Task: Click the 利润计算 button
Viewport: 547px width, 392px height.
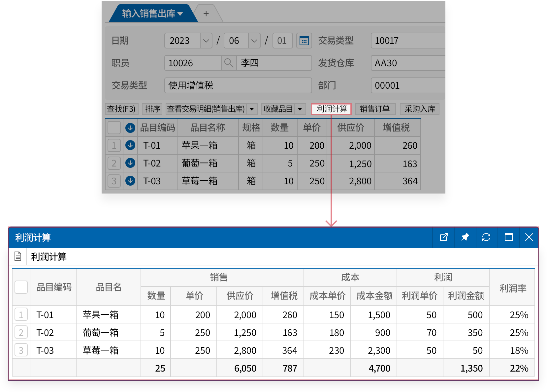Action: coord(331,109)
